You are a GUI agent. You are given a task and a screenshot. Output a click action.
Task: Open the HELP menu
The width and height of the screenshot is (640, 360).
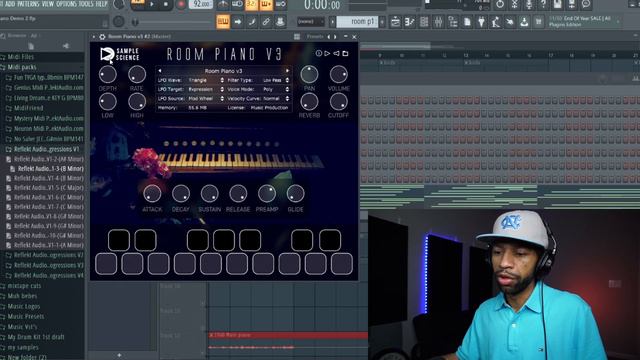101,4
